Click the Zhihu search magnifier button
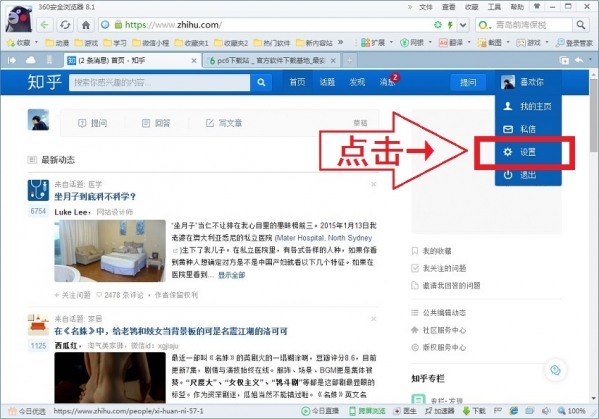Viewport: 599px width, 419px height. (x=261, y=82)
